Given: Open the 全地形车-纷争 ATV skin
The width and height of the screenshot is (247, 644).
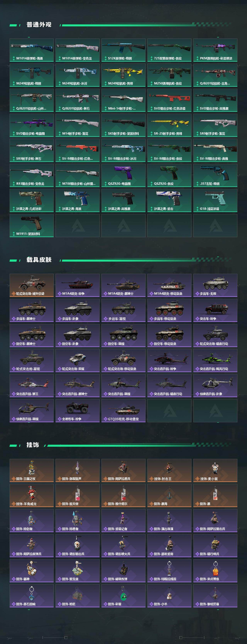Looking at the screenshot, I should coord(77,411).
